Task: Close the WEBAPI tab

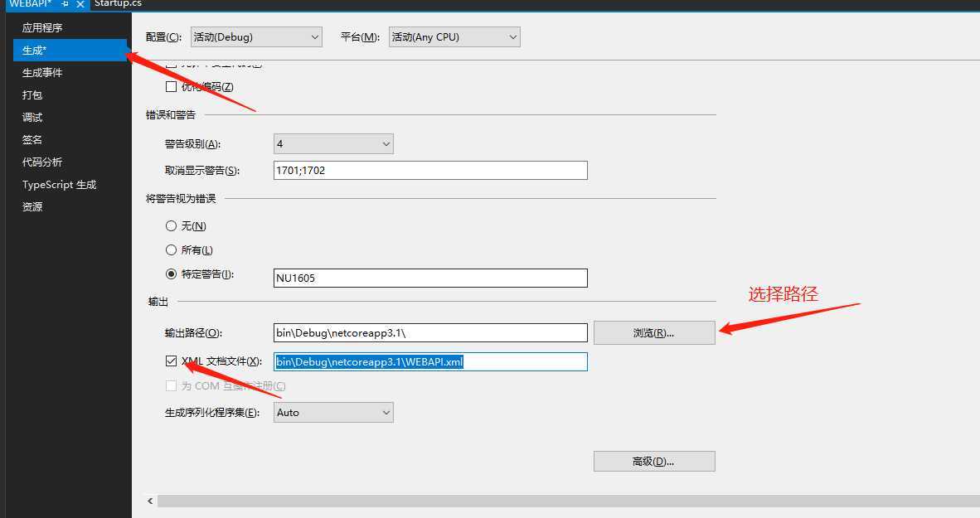Action: pyautogui.click(x=80, y=4)
